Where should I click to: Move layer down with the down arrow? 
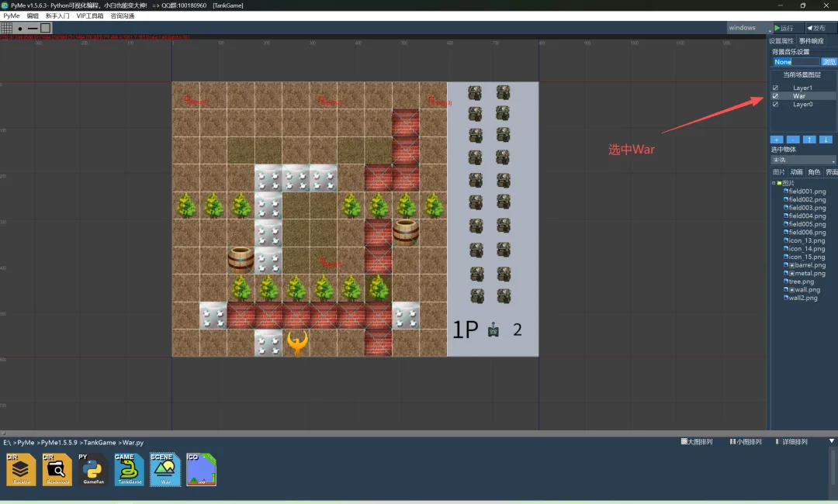[x=826, y=140]
